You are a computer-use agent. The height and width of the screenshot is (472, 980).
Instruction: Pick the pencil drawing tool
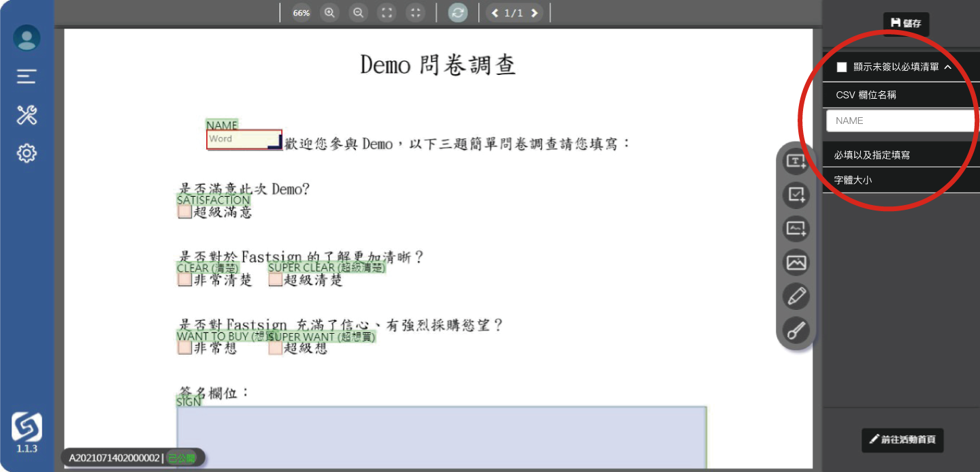(796, 296)
